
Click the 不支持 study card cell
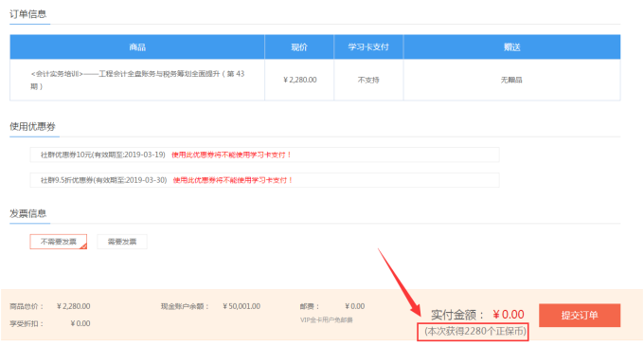[368, 80]
